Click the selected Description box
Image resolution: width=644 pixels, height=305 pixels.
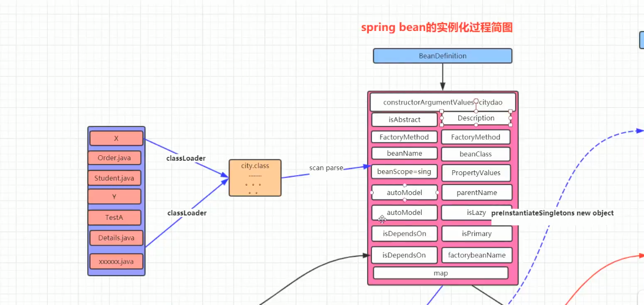point(476,118)
